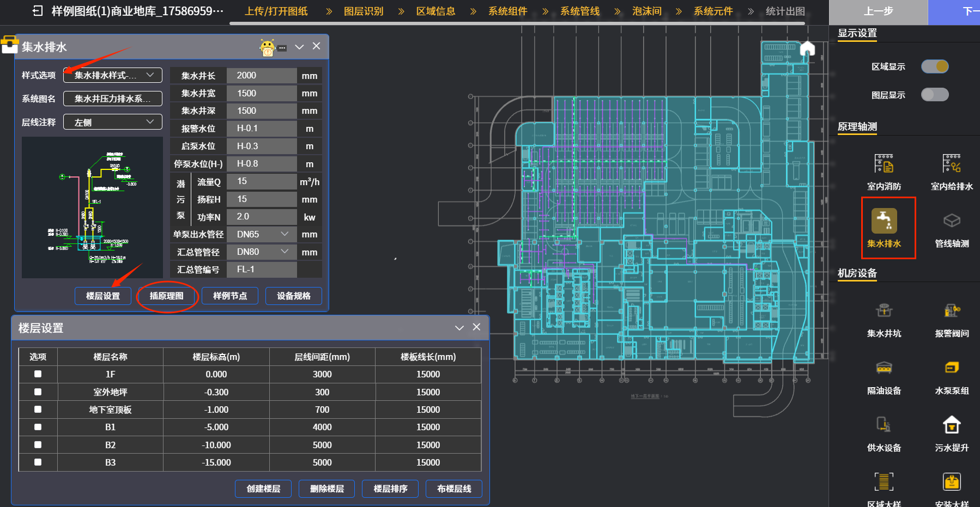Open the 样式选项 dropdown
Screen dimensions: 980x507
pyautogui.click(x=113, y=75)
